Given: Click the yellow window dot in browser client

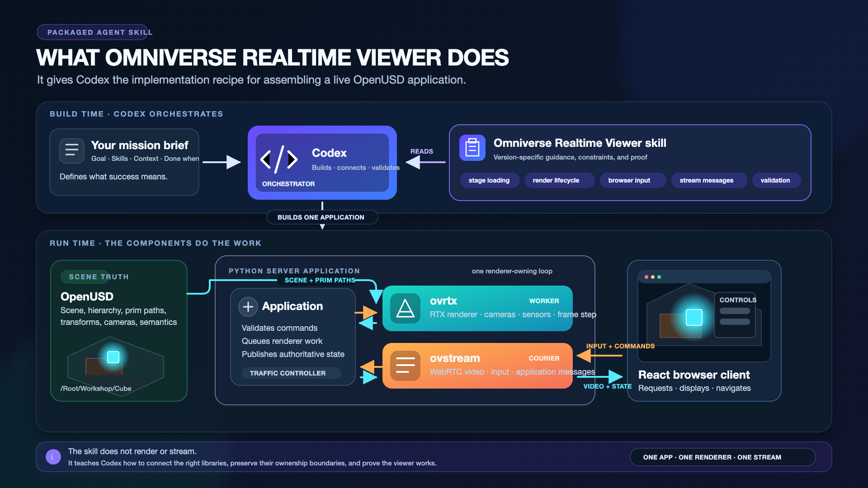Looking at the screenshot, I should pos(653,277).
